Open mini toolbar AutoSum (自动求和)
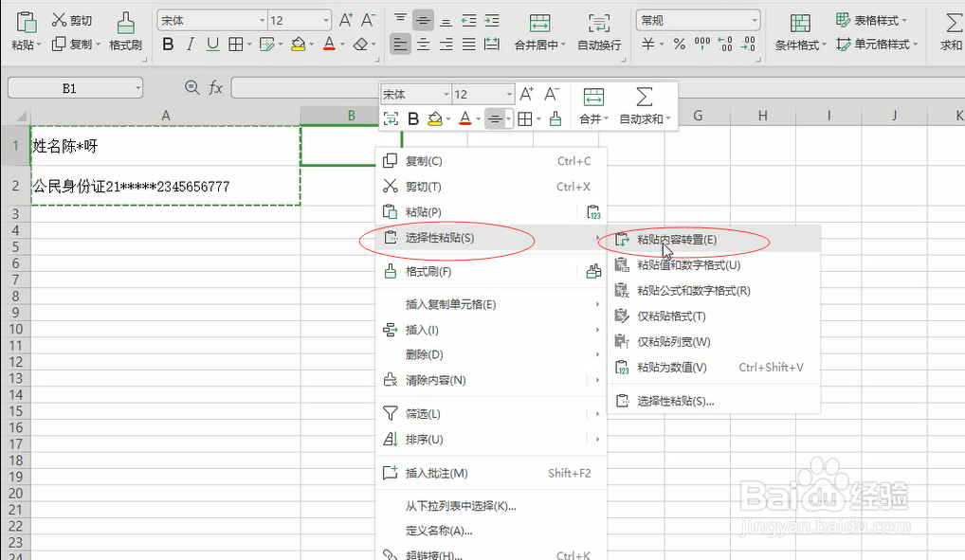965x560 pixels. click(x=645, y=106)
